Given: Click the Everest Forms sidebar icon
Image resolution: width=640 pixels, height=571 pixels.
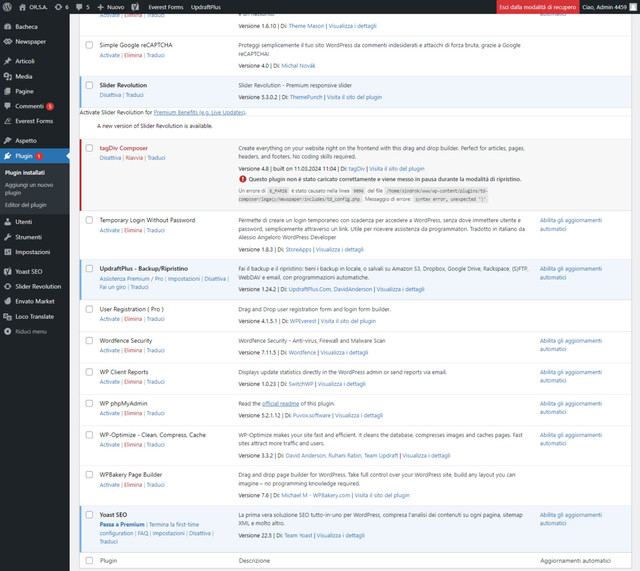Looking at the screenshot, I should (8, 121).
